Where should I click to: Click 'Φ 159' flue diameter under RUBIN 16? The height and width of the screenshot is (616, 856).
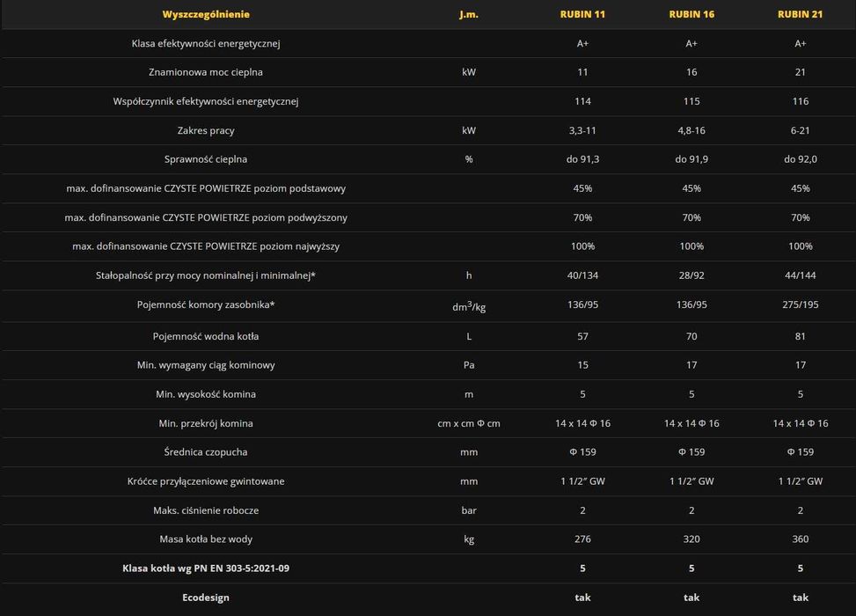(691, 452)
